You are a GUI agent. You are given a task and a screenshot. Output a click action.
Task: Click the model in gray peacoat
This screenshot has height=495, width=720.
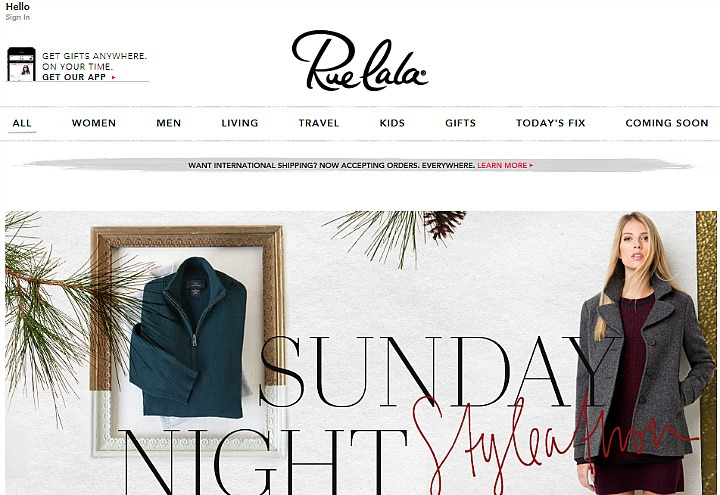644,353
